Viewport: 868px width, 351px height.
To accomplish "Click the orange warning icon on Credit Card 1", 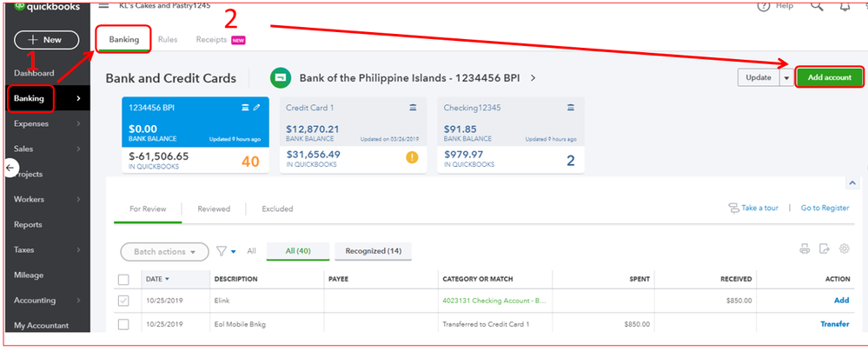I will 413,157.
